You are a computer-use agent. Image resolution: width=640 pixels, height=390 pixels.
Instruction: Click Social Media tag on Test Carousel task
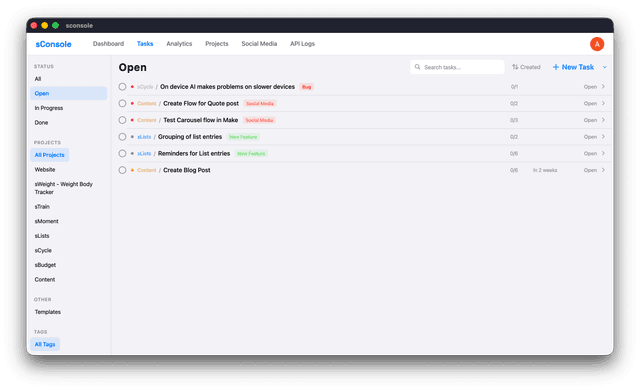pyautogui.click(x=259, y=120)
